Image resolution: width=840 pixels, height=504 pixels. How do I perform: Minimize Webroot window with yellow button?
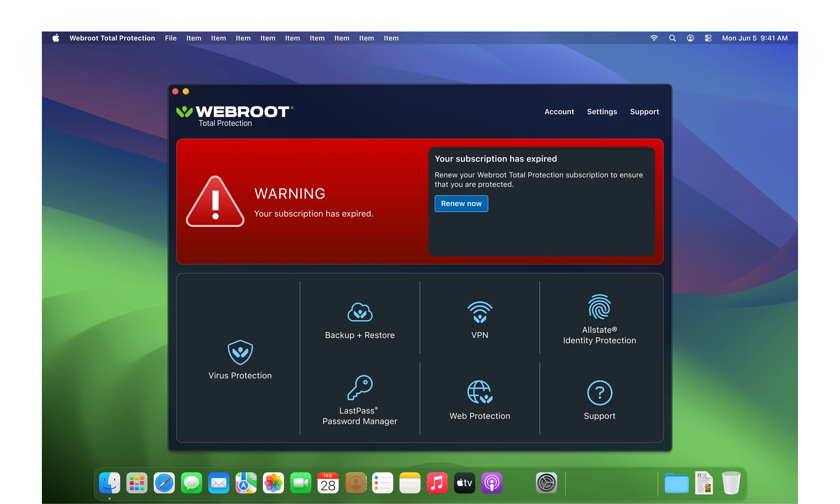(186, 91)
